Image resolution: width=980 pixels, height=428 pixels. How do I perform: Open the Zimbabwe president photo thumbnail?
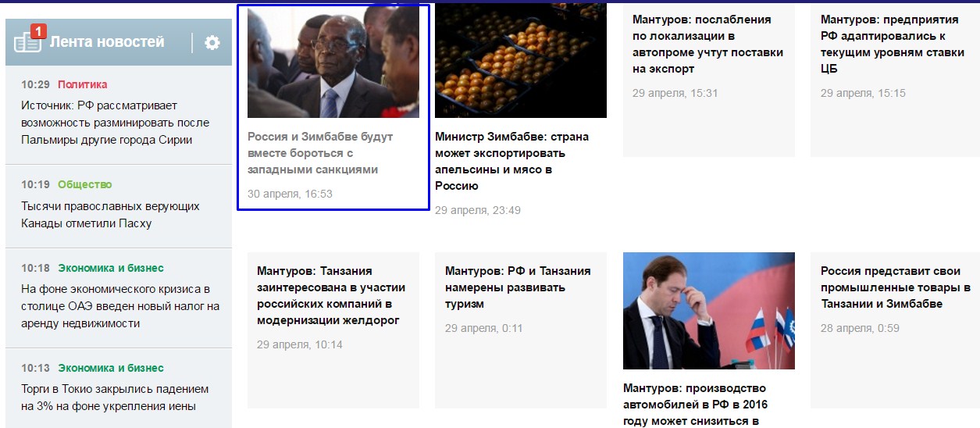[x=333, y=62]
